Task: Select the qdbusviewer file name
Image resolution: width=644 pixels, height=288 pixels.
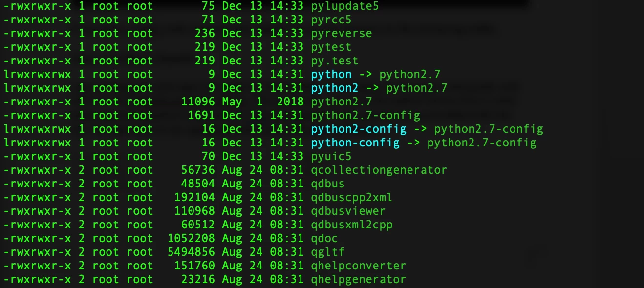Action: [348, 211]
